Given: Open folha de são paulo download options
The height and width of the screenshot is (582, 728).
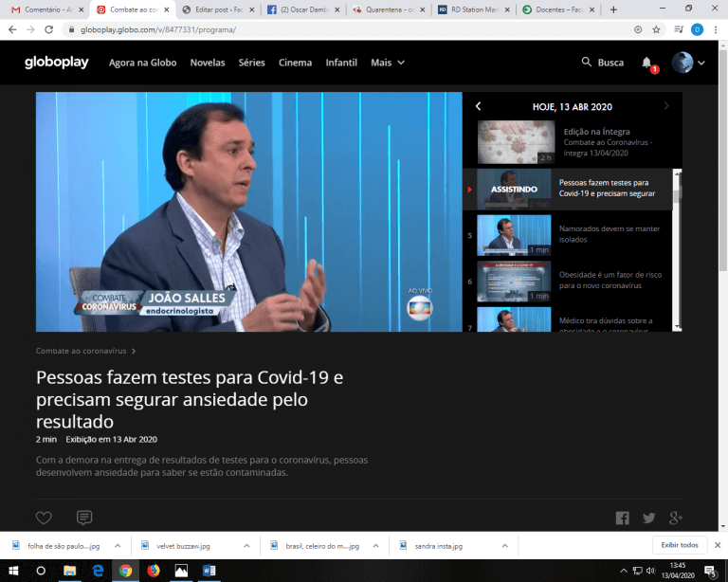Looking at the screenshot, I should click(x=118, y=546).
